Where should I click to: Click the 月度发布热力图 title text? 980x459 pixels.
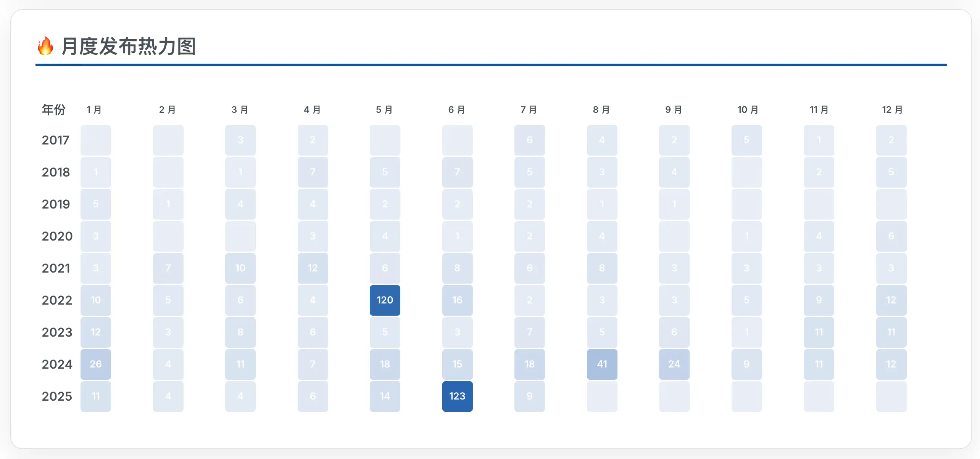pyautogui.click(x=129, y=46)
